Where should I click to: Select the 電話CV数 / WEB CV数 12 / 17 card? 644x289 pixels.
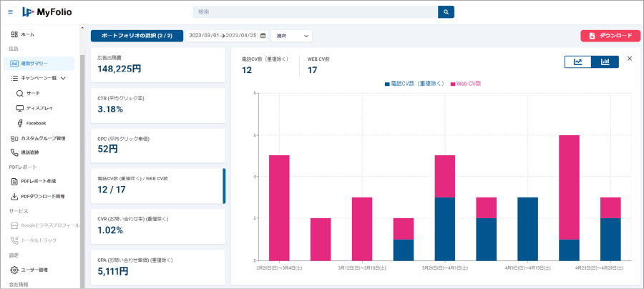(158, 186)
